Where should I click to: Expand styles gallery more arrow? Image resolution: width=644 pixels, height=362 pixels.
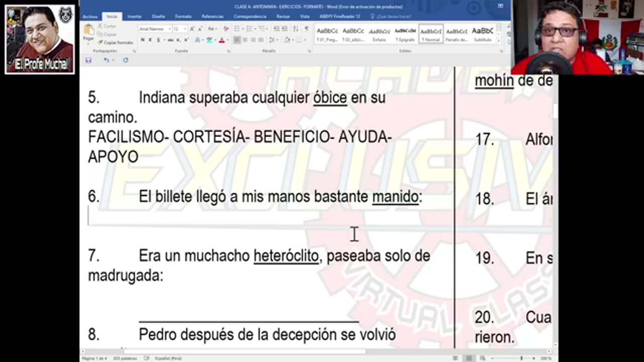coord(499,41)
